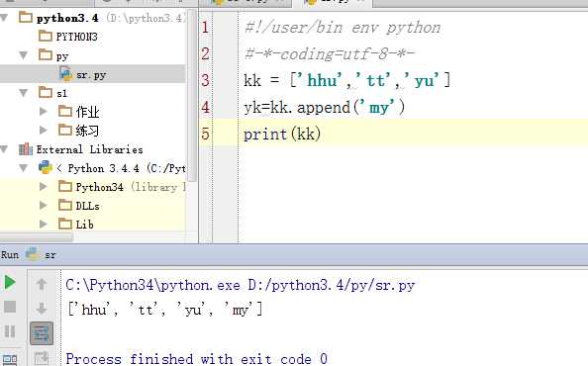Click python file icon beside sr.py
This screenshot has width=588, height=366.
tap(66, 74)
